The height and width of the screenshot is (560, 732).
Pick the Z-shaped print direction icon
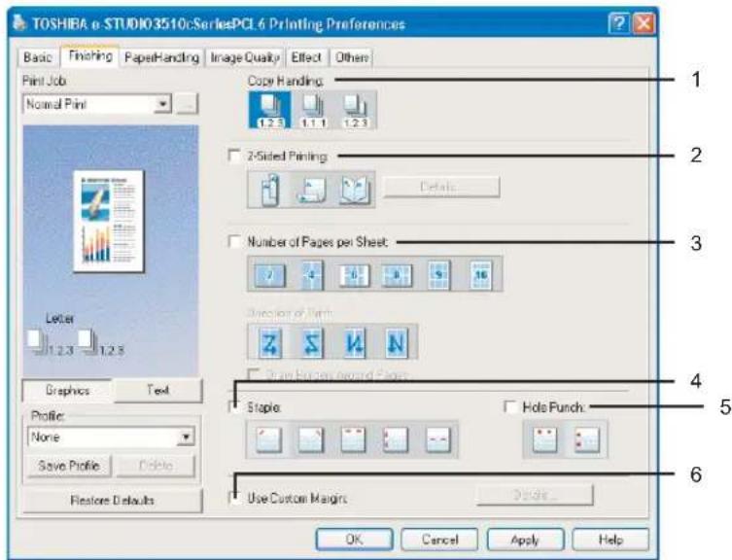270,343
